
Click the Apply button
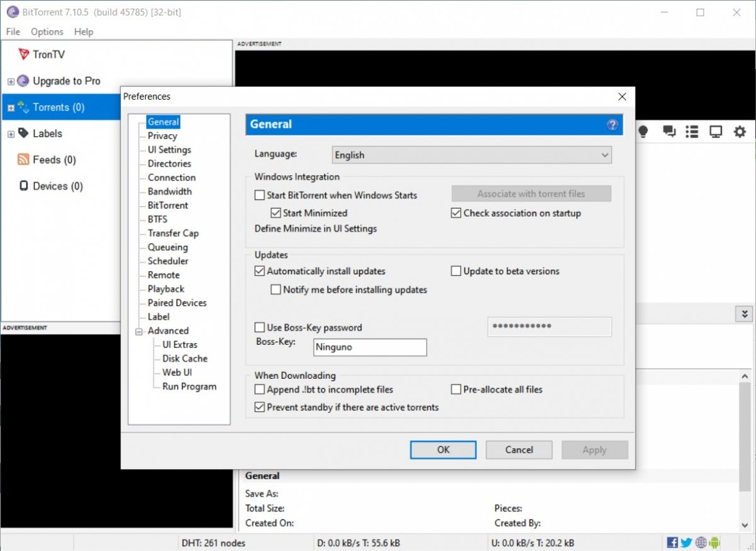tap(595, 449)
